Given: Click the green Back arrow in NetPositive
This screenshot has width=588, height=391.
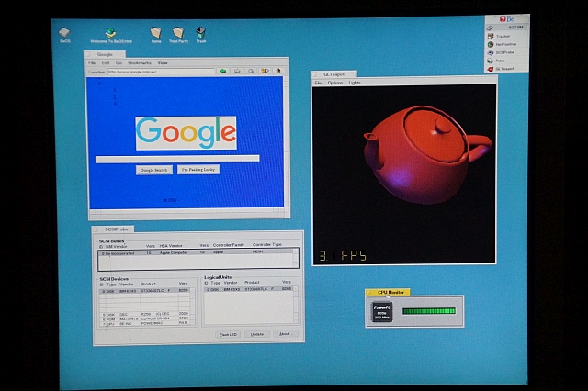Looking at the screenshot, I should tap(223, 71).
